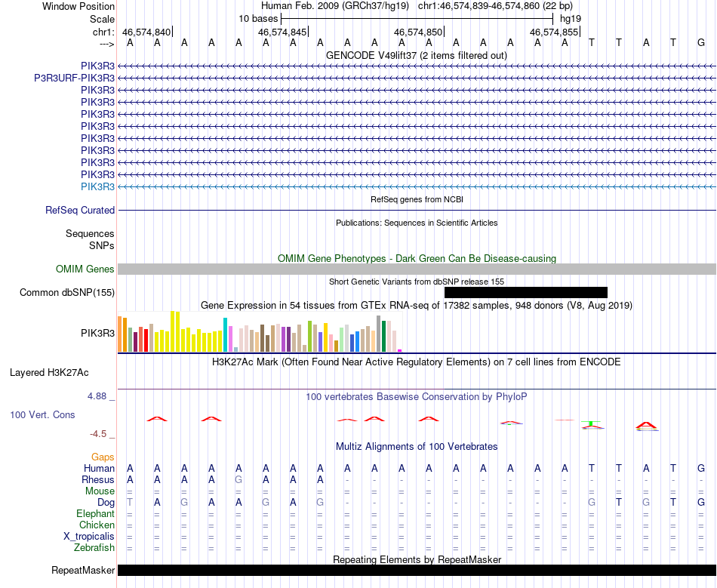This screenshot has width=717, height=588.
Task: Click the GENCODE V49lift37 track title
Action: pos(417,56)
